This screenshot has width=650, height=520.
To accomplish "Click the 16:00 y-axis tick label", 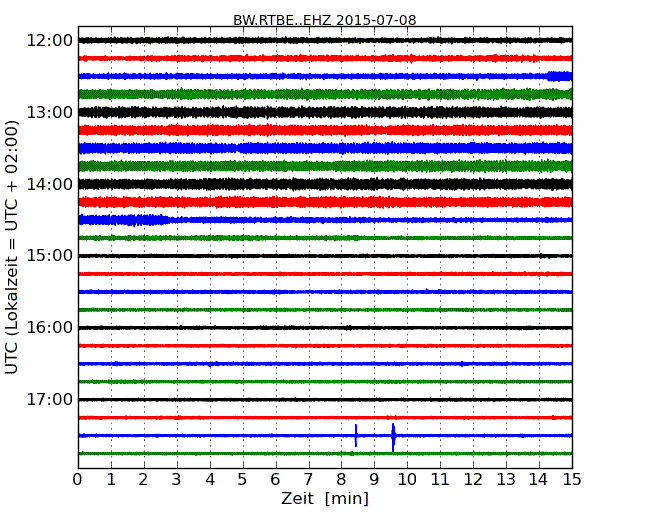I will [x=49, y=328].
